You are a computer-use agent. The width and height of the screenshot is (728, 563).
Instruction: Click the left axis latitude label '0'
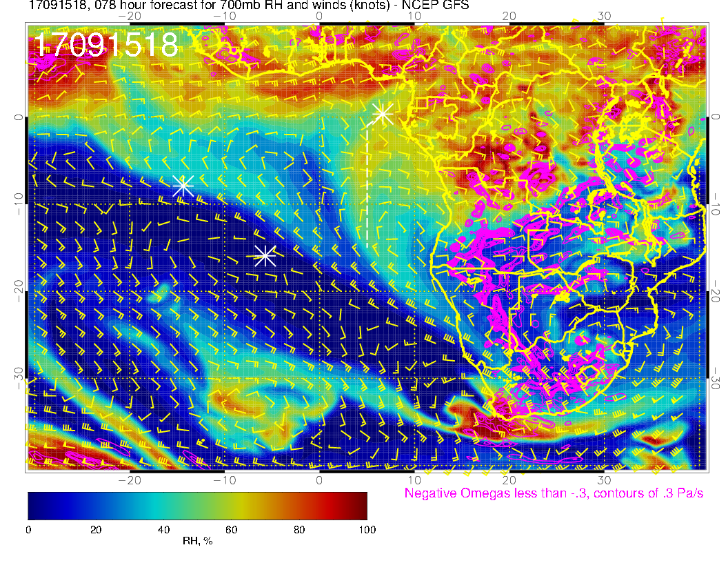(18, 117)
